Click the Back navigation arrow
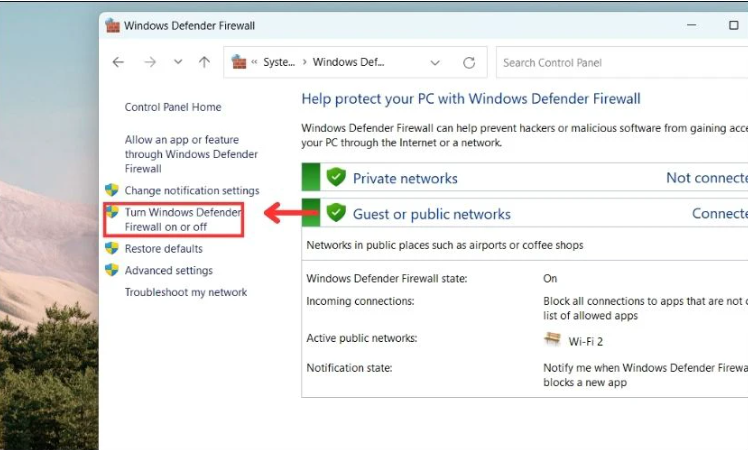This screenshot has width=748, height=450. (118, 62)
